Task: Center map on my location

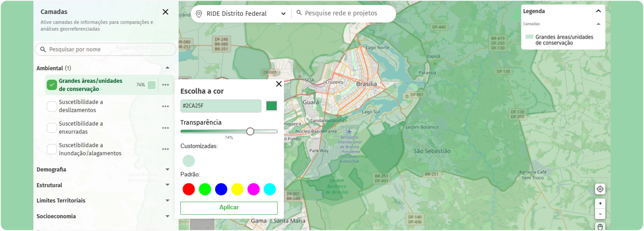Action: (x=600, y=189)
